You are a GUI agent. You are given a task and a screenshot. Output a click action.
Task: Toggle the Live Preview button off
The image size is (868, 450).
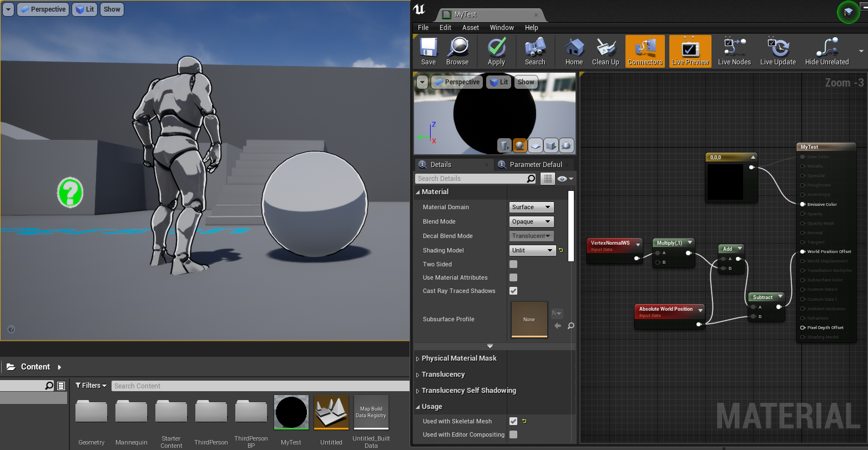point(689,51)
